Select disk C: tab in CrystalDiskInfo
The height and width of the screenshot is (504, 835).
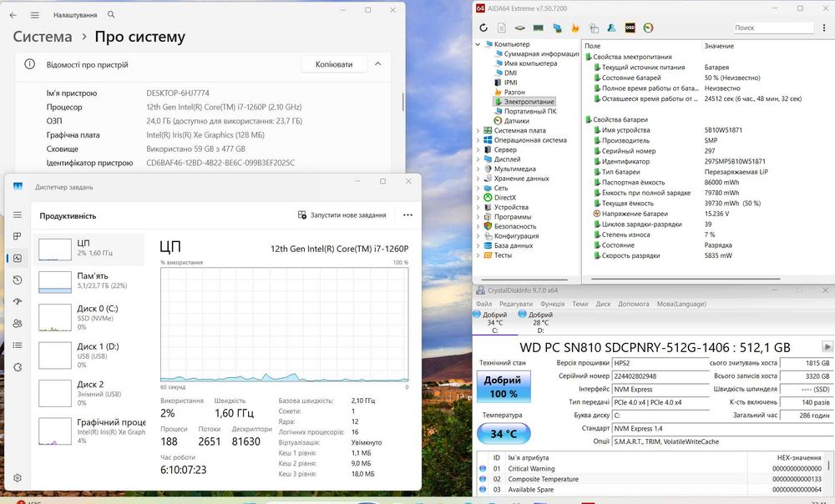494,323
